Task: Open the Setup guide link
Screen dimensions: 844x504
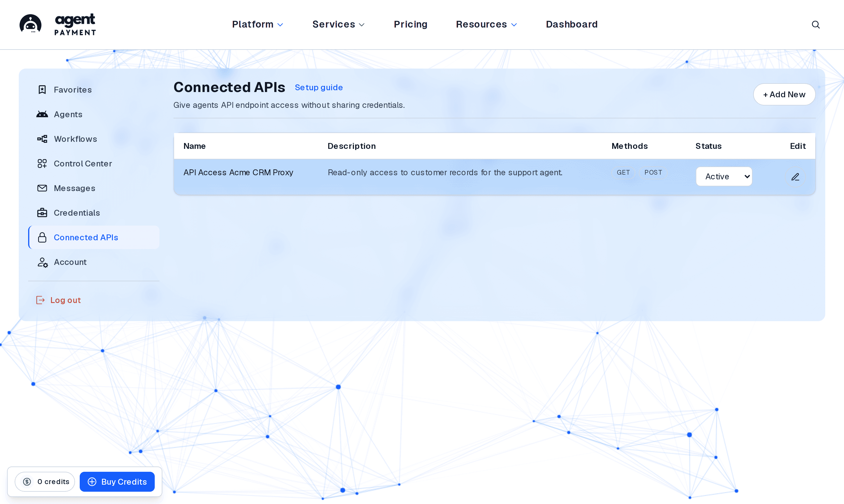Action: pyautogui.click(x=319, y=87)
